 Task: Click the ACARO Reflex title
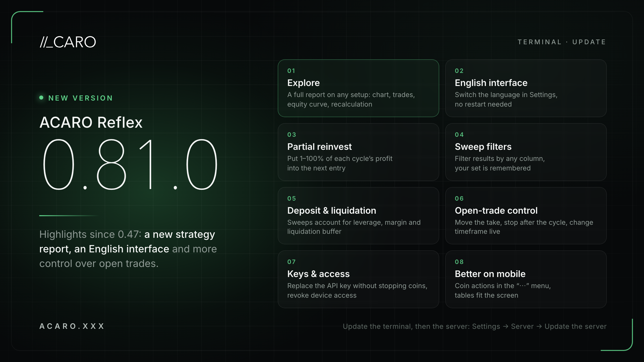[91, 123]
